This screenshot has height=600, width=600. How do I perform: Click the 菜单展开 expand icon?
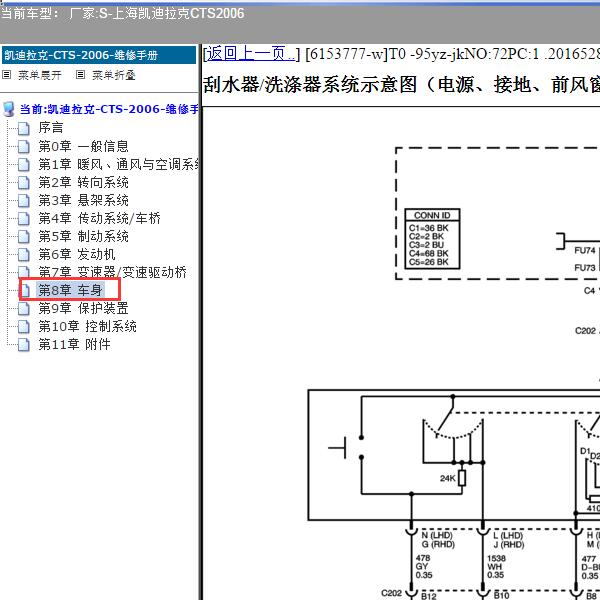tap(7, 75)
